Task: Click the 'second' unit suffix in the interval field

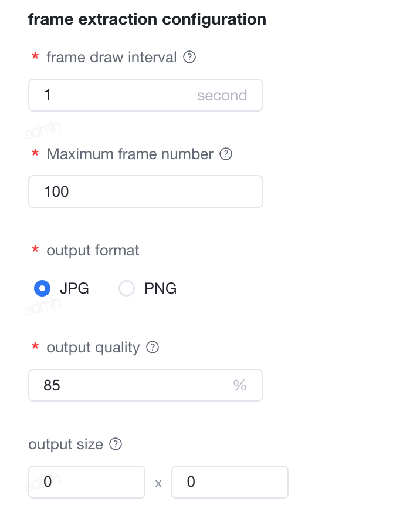Action: (222, 95)
